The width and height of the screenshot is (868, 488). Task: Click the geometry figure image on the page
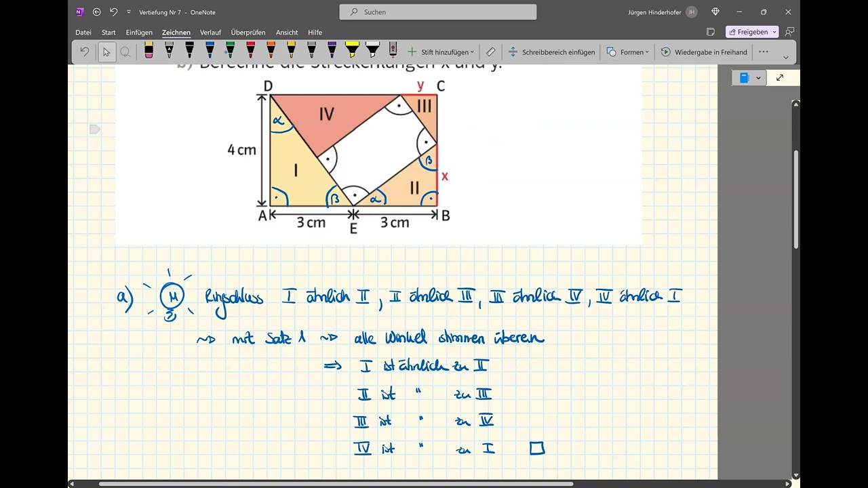click(378, 155)
